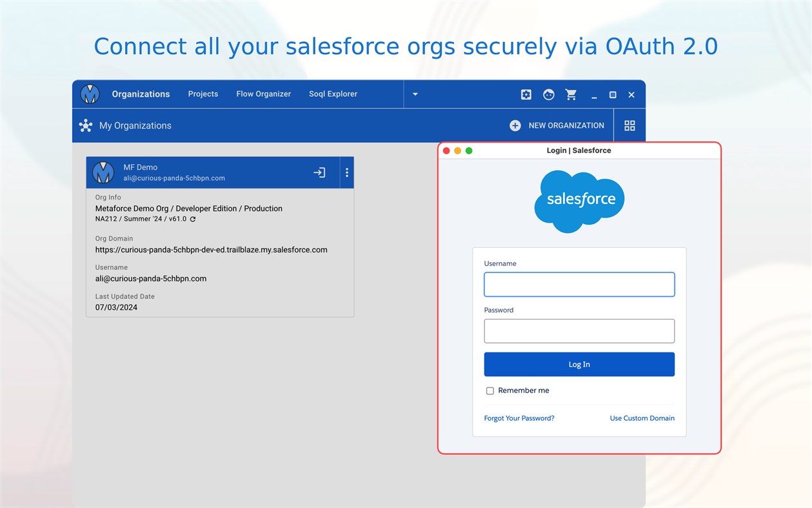Open the Flow Organizer tab
Image resolution: width=812 pixels, height=508 pixels.
coord(264,94)
